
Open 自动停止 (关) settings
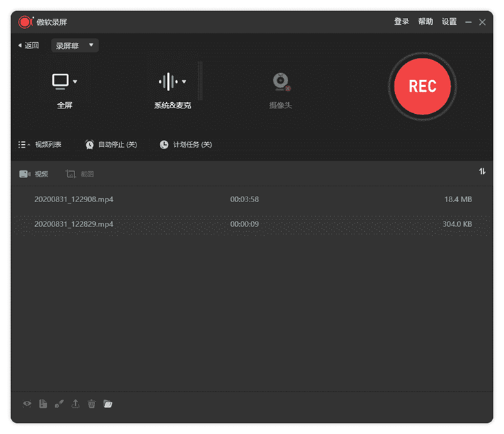(111, 144)
